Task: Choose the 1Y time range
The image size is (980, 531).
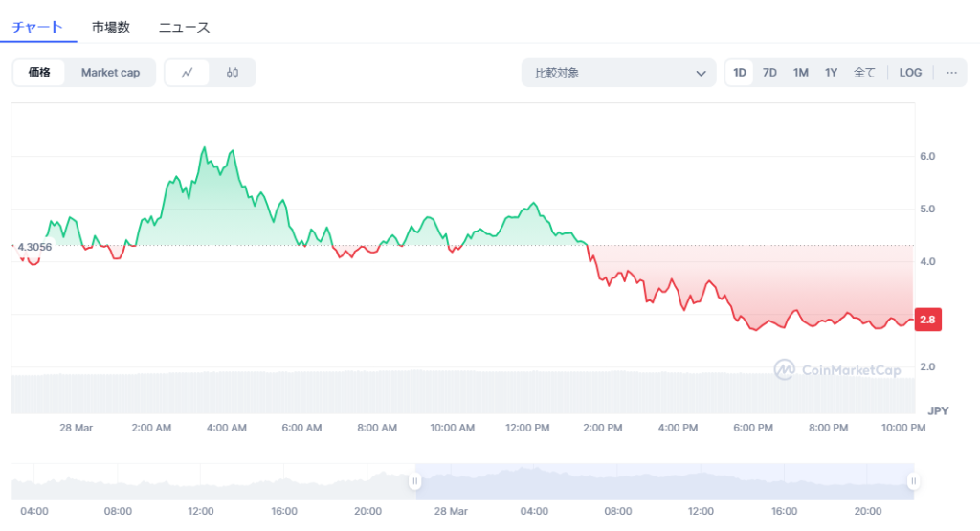Action: (832, 73)
